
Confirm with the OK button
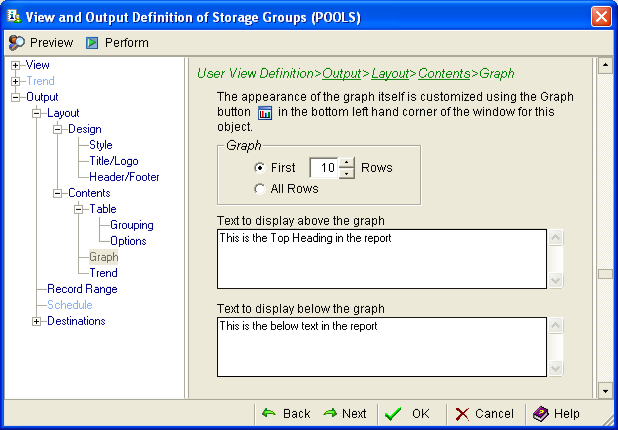(408, 413)
